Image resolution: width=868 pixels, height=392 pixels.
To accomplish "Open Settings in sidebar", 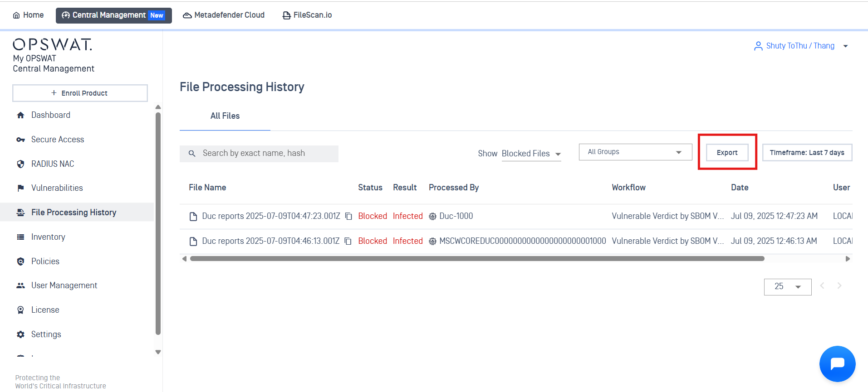I will click(x=46, y=334).
